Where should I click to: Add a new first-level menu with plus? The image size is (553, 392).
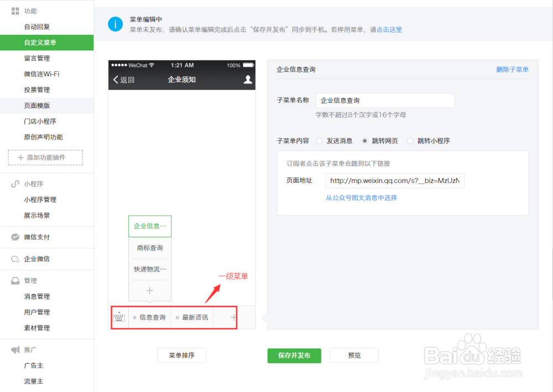[x=233, y=317]
